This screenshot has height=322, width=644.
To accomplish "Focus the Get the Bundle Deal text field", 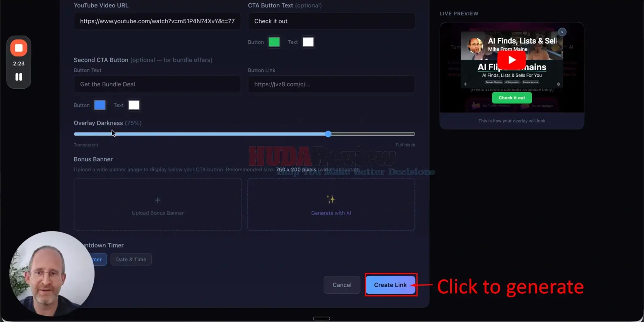I will click(157, 84).
